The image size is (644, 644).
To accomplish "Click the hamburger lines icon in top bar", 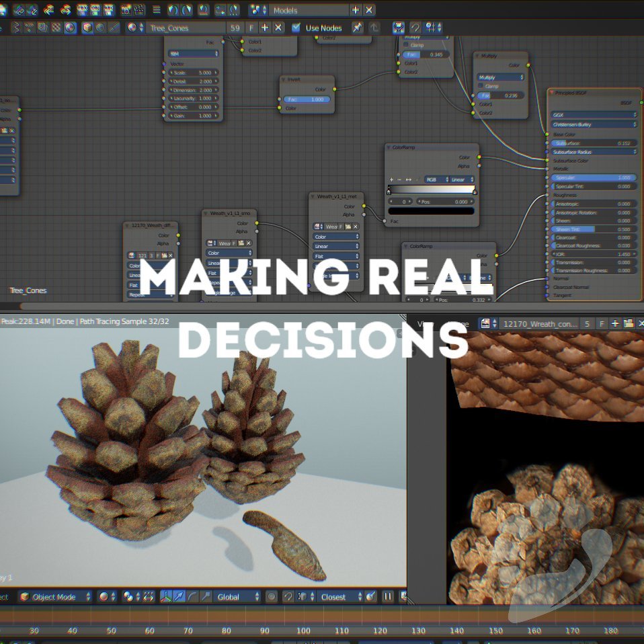I will [x=157, y=9].
